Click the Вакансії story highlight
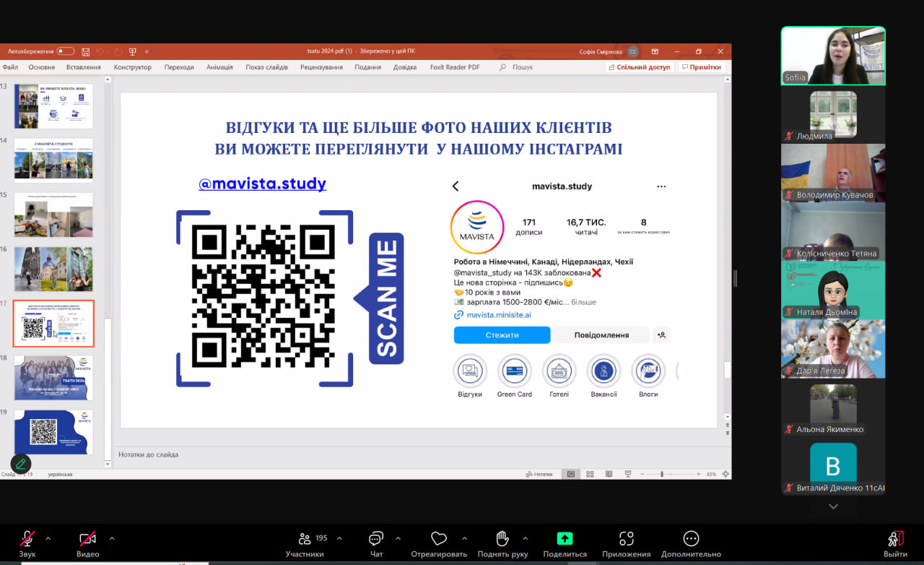The width and height of the screenshot is (924, 565). (603, 371)
